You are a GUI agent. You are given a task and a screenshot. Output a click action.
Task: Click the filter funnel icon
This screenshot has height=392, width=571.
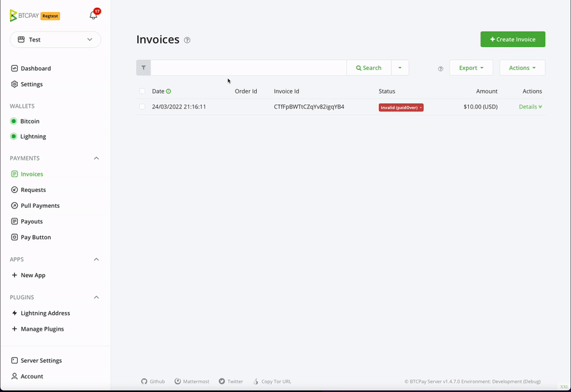(143, 68)
